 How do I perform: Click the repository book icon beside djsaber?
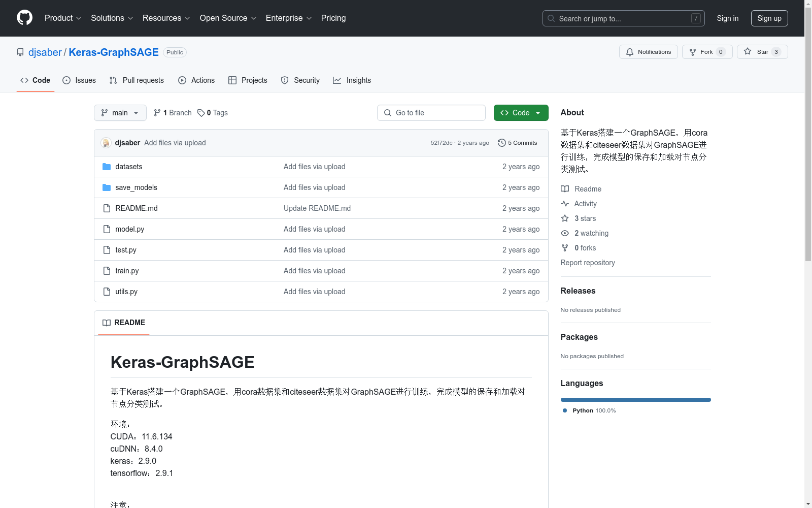pos(20,52)
